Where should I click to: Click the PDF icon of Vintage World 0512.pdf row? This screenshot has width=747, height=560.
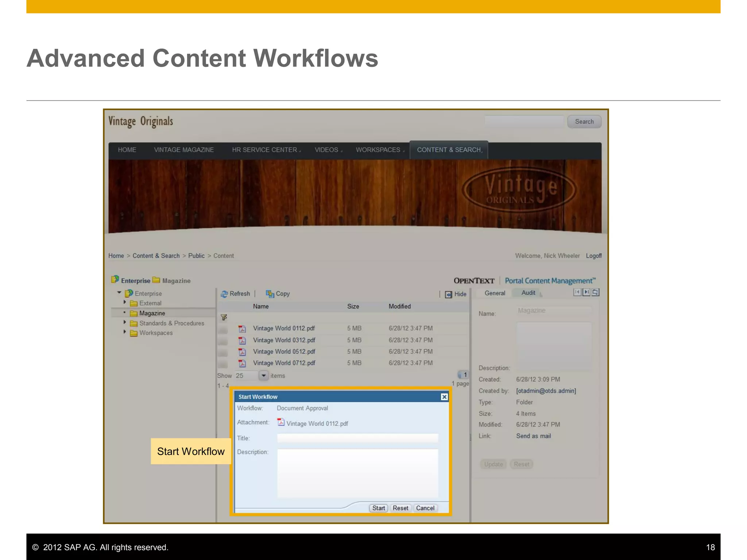(x=242, y=352)
